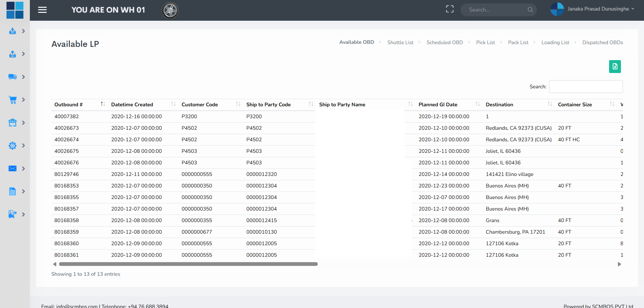The width and height of the screenshot is (644, 308).
Task: Open the gear settings sidebar icon
Action: point(13,146)
